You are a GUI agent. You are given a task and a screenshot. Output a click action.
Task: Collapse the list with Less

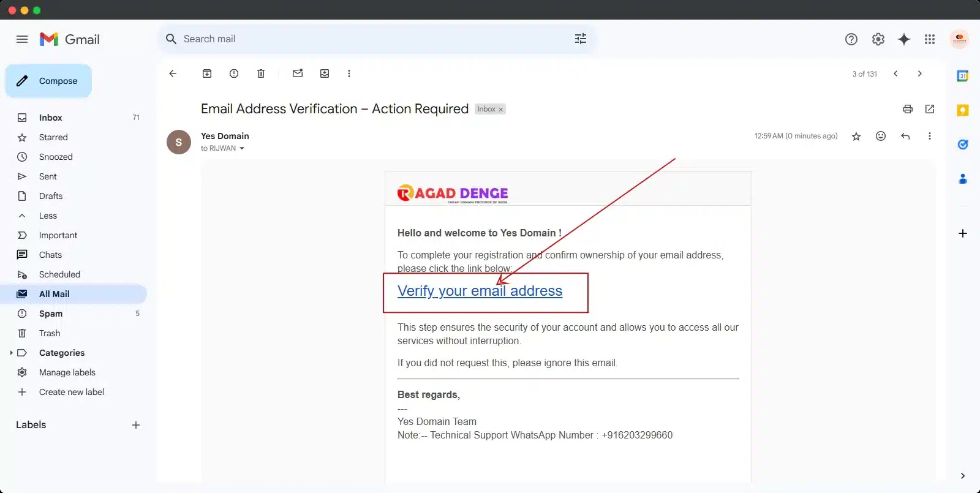[x=73, y=216]
